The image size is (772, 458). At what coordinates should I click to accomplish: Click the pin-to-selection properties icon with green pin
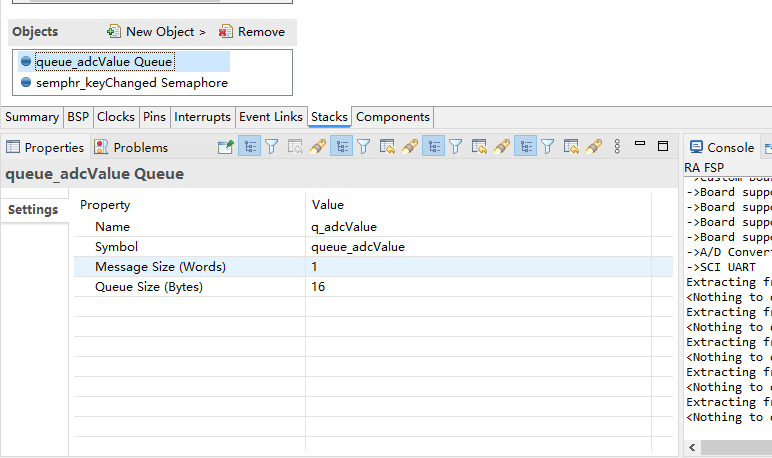(x=225, y=147)
